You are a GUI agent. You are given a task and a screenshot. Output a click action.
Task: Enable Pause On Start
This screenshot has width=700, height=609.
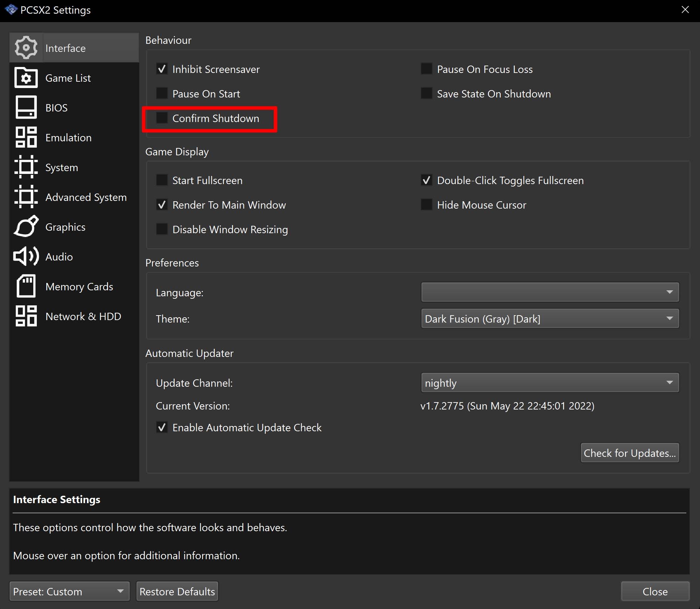pyautogui.click(x=162, y=94)
